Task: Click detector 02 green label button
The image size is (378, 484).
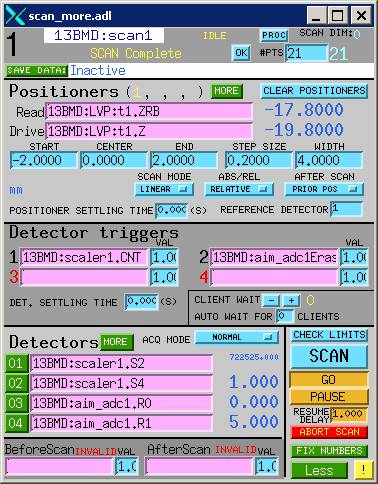Action: tap(16, 383)
